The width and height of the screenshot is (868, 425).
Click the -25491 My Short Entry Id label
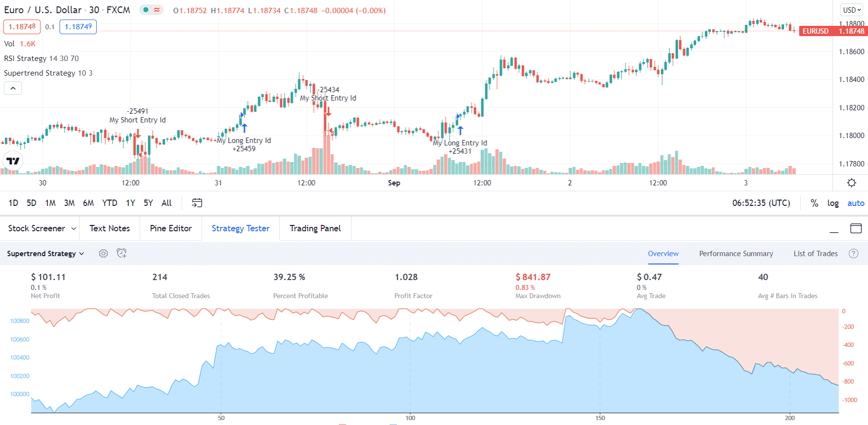[x=138, y=116]
